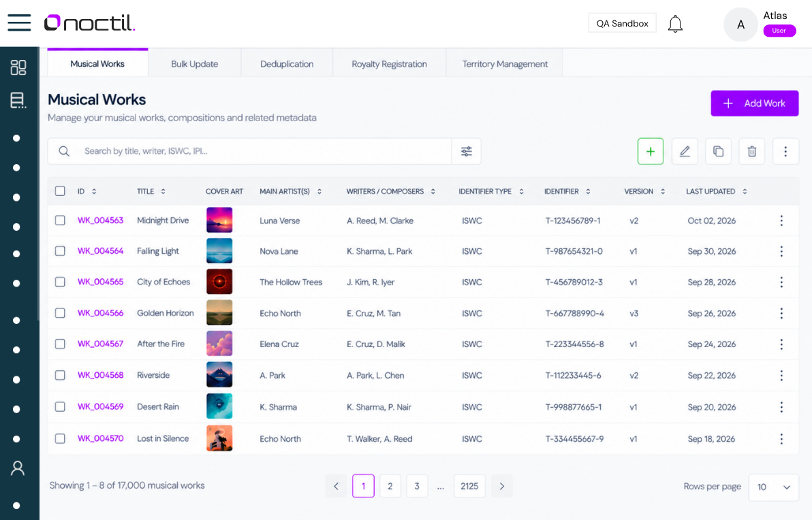Open the Lost in Silence cover art
This screenshot has height=520, width=812.
[219, 438]
